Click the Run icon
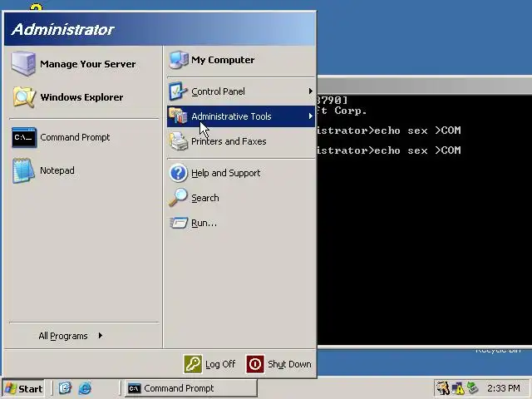 pyautogui.click(x=179, y=223)
